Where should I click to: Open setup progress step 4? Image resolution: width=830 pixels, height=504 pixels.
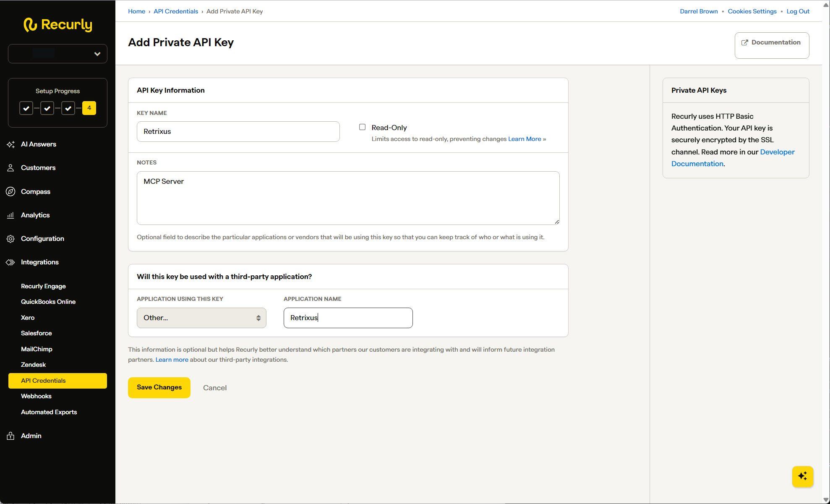89,108
